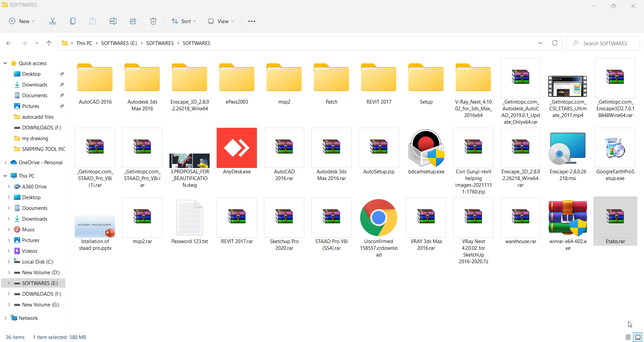
Task: Click the Copy icon in toolbar
Action: pos(73,21)
